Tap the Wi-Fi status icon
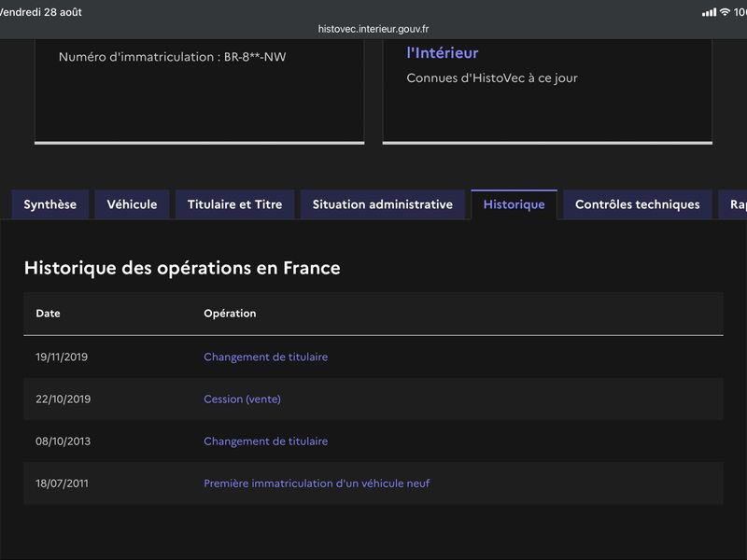Screen dimensions: 747x560 pos(725,12)
